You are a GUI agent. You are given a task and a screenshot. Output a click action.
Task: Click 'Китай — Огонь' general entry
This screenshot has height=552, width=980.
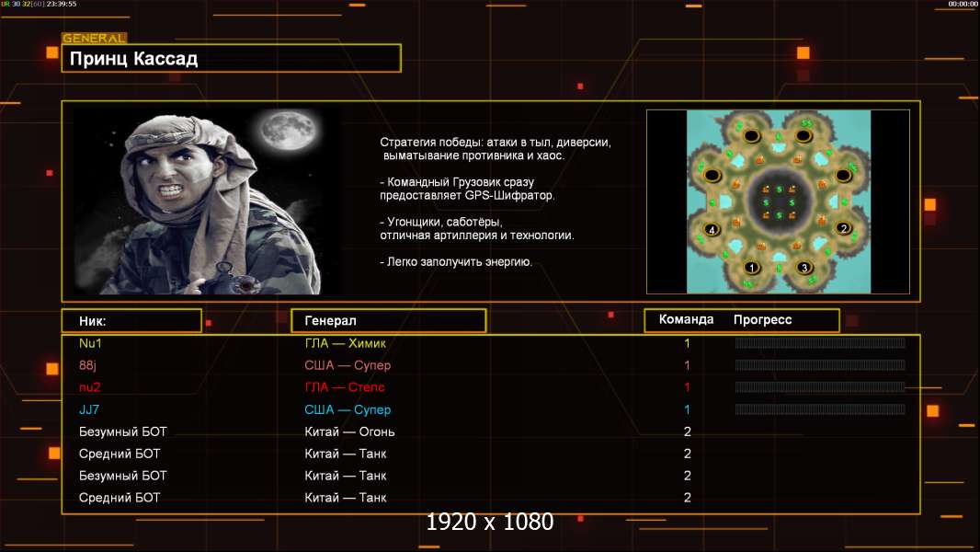349,431
